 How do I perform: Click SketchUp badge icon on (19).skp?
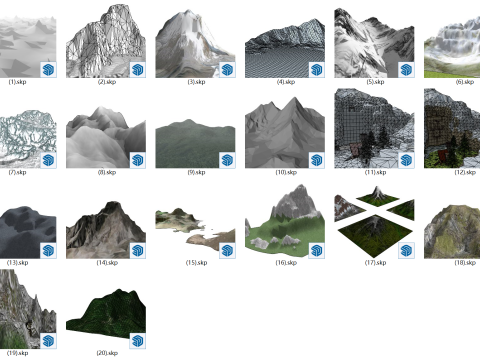(x=48, y=341)
